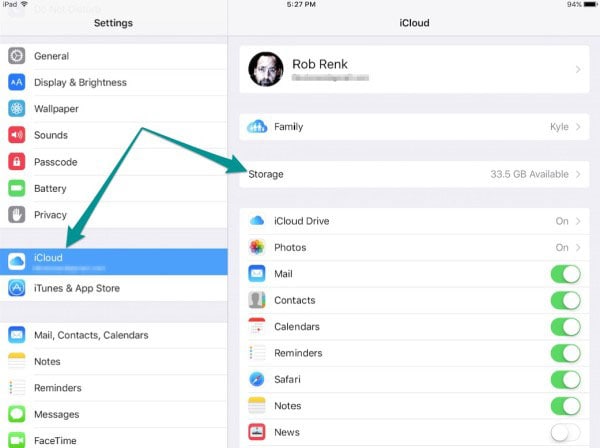The image size is (600, 448).
Task: Open Rob Renk account chevron
Action: tap(578, 69)
